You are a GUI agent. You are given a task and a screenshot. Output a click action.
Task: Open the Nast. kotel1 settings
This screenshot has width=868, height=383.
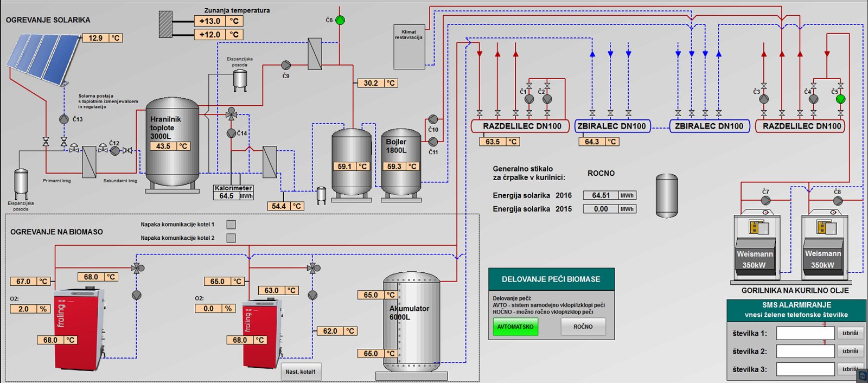click(301, 372)
